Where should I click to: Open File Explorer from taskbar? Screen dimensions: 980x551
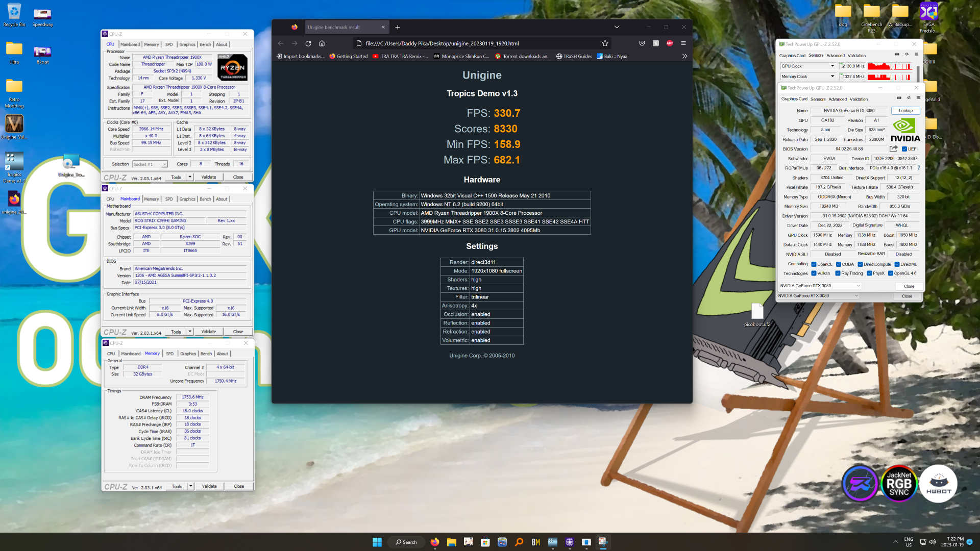[x=452, y=542]
